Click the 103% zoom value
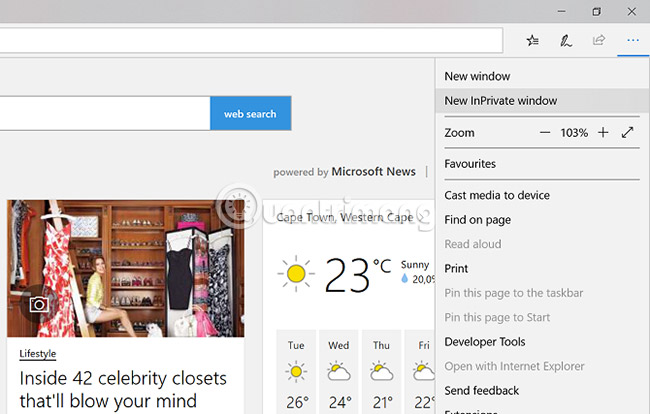650x414 pixels. click(x=574, y=133)
